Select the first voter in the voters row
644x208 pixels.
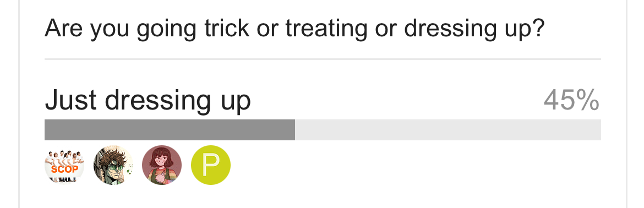click(x=64, y=165)
